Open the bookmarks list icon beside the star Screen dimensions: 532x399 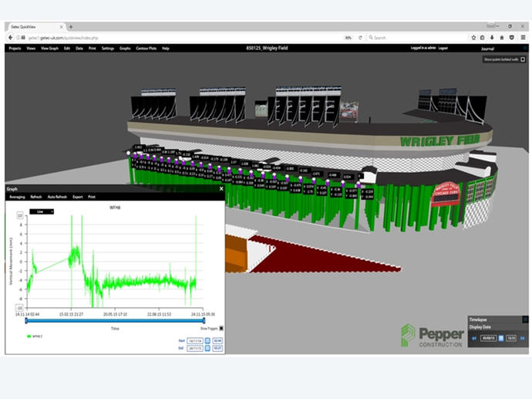[x=483, y=38]
